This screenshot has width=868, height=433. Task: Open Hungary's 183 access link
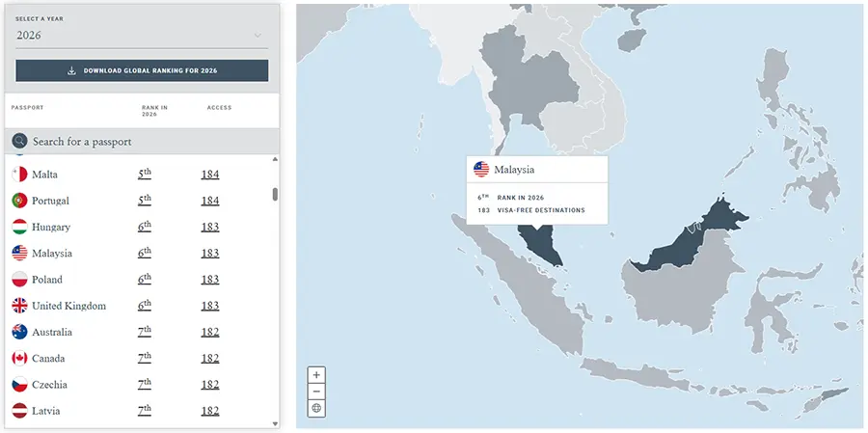[210, 227]
